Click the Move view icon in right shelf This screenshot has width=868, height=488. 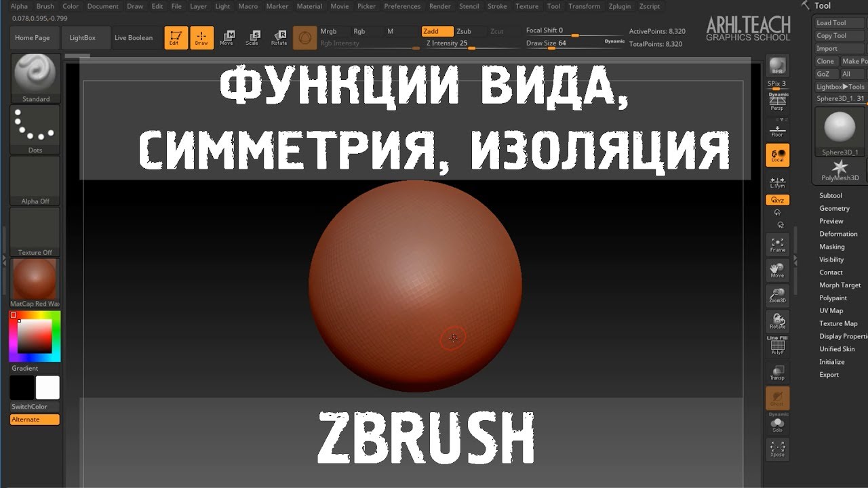tap(777, 270)
